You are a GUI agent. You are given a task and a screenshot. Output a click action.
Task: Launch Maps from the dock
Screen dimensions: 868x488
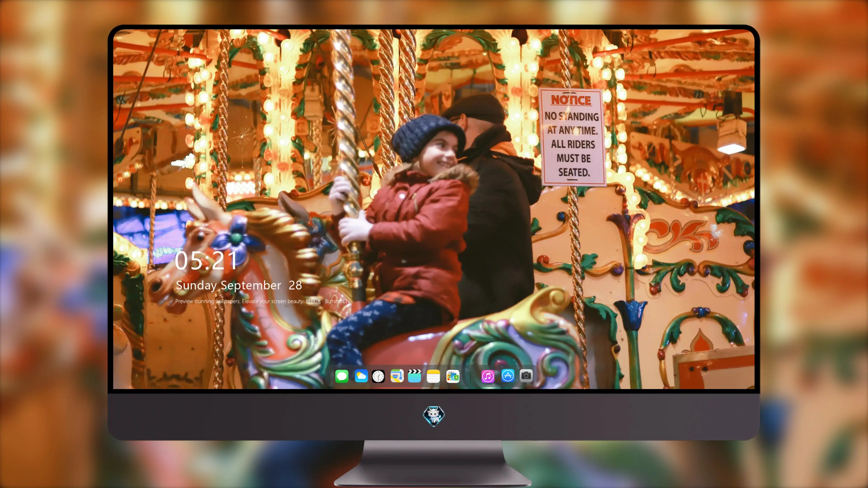(x=397, y=376)
